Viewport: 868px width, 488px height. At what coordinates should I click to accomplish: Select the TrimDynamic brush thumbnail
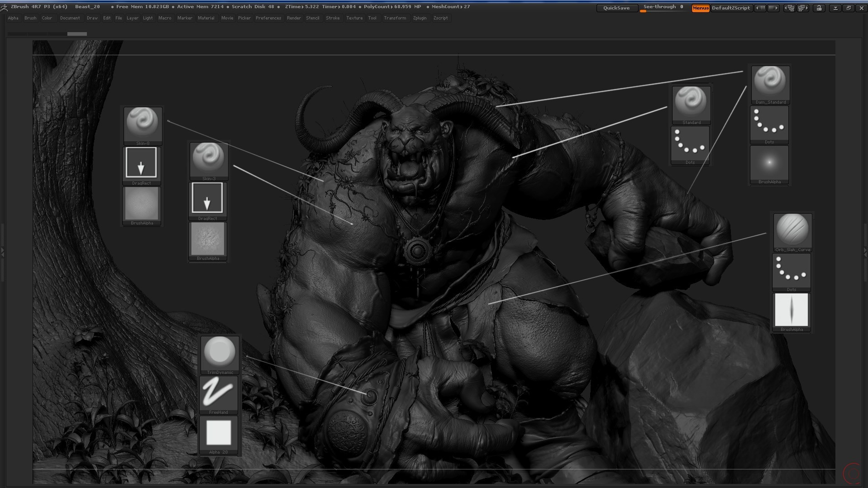coord(220,355)
